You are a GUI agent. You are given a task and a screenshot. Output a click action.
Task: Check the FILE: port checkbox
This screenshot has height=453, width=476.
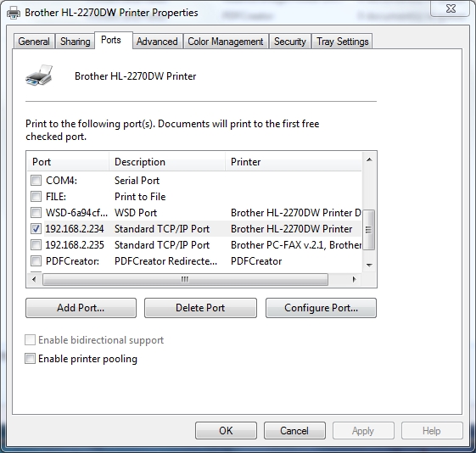(x=36, y=196)
